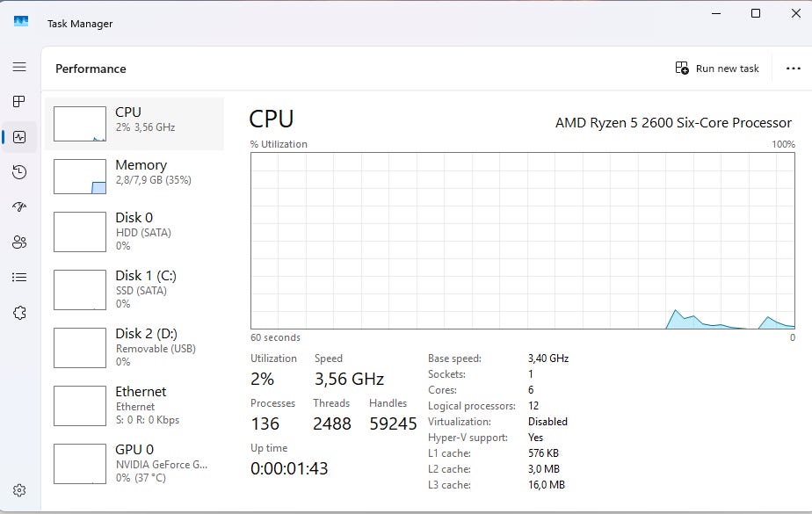
Task: Go to the Processes page icon
Action: [x=19, y=101]
